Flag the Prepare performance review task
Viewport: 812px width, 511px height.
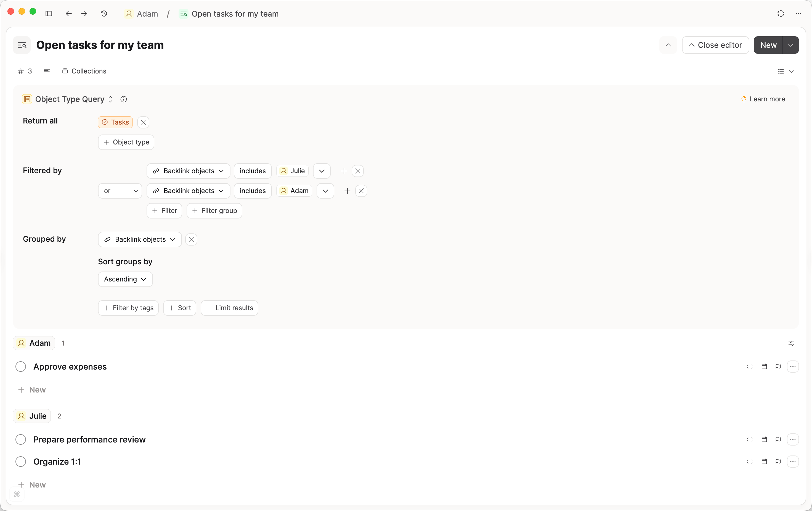coord(778,439)
